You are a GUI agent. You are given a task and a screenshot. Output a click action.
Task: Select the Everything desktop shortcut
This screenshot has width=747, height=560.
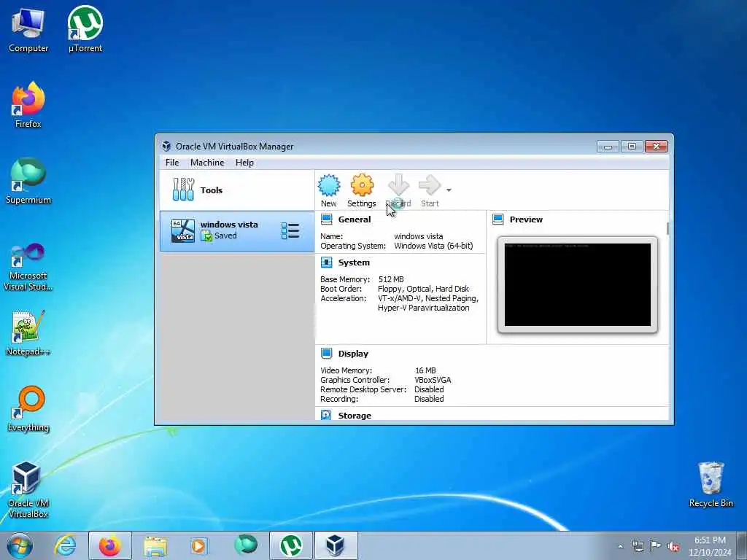click(x=28, y=408)
